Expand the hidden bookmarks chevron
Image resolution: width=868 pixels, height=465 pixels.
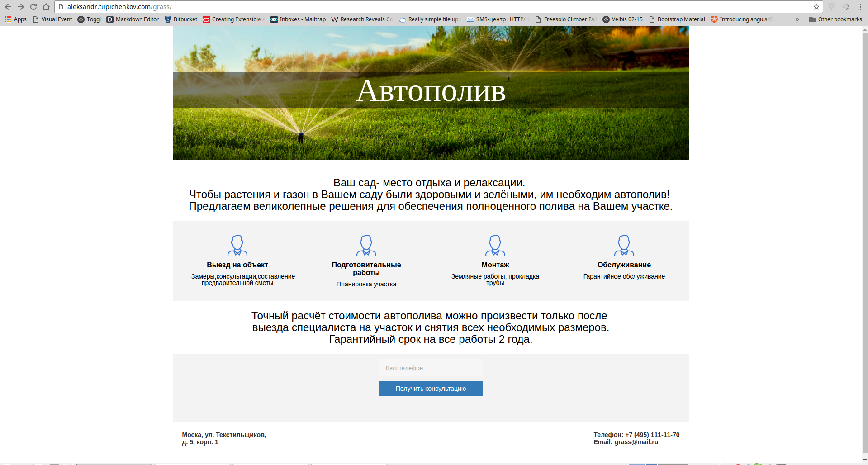click(x=797, y=19)
